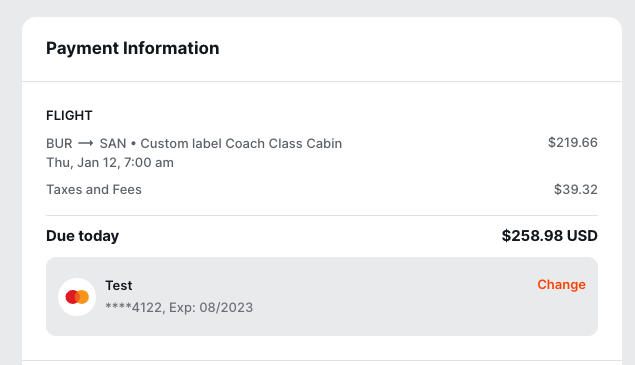Screen dimensions: 635x365
Task: Click the Custom label Coach Class Cabin text
Action: pos(241,143)
